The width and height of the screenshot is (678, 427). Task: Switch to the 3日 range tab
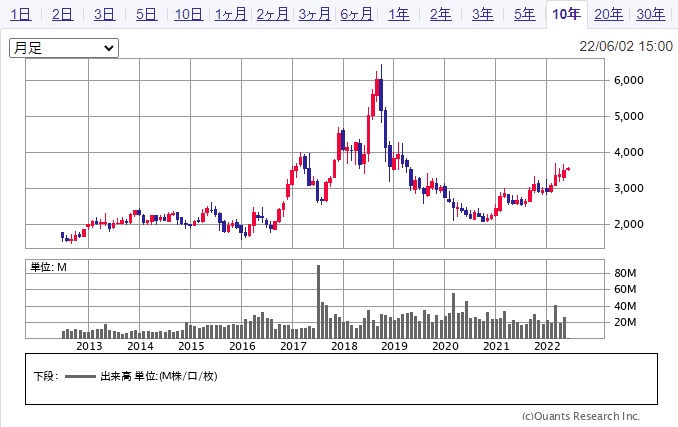pos(104,14)
